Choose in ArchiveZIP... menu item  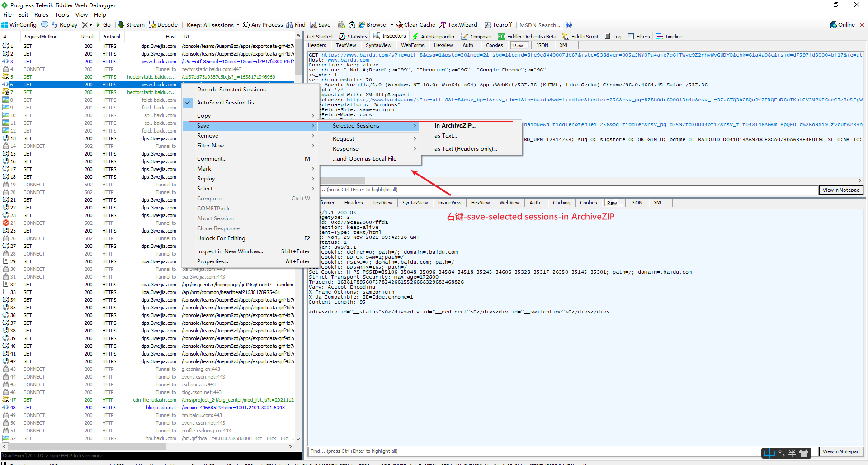[471, 126]
